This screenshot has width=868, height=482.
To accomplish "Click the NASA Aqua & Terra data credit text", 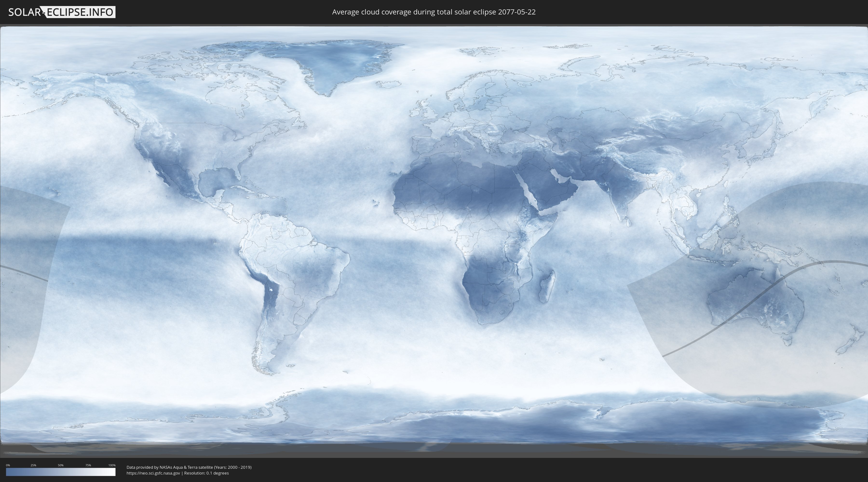I will tap(189, 467).
